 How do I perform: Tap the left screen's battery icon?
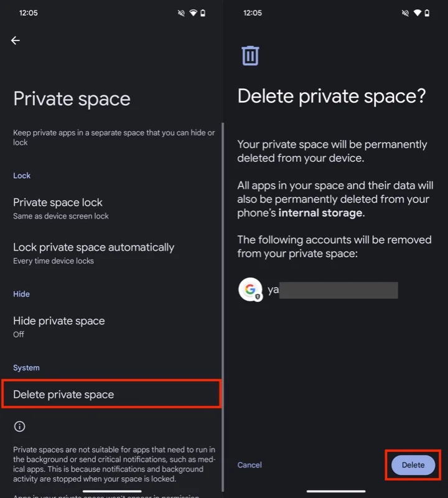(203, 13)
